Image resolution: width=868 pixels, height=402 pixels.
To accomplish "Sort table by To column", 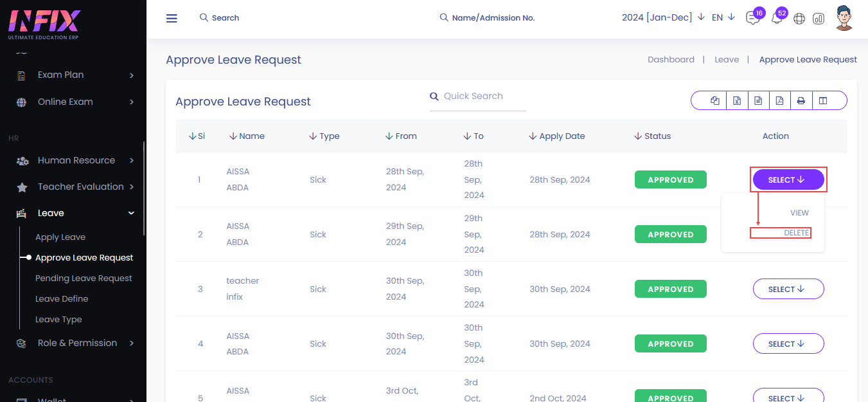I will [x=474, y=136].
